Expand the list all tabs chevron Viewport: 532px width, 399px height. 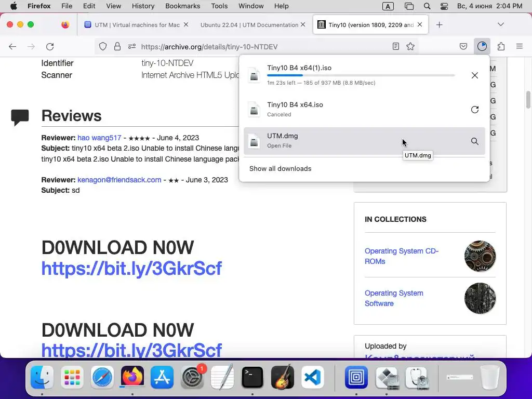500,24
